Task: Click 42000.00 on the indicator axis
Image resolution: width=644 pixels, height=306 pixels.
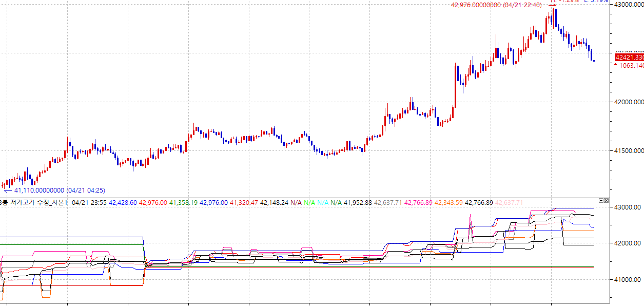Action: [628, 243]
